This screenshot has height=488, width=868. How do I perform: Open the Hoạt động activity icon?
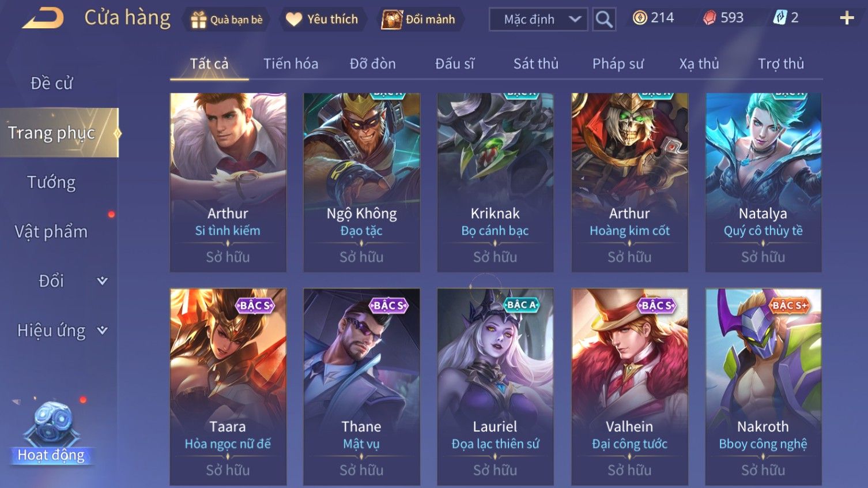[51, 433]
